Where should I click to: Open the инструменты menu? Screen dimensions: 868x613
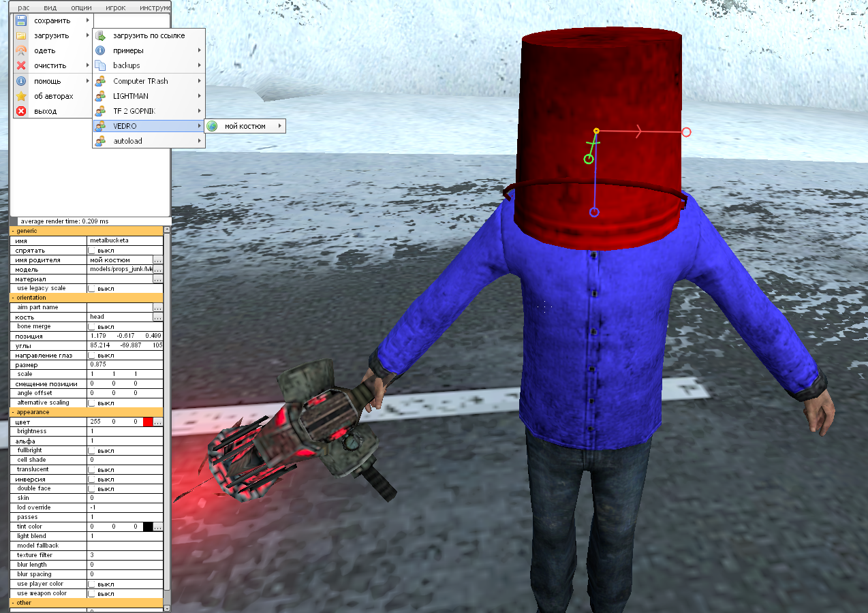click(155, 8)
